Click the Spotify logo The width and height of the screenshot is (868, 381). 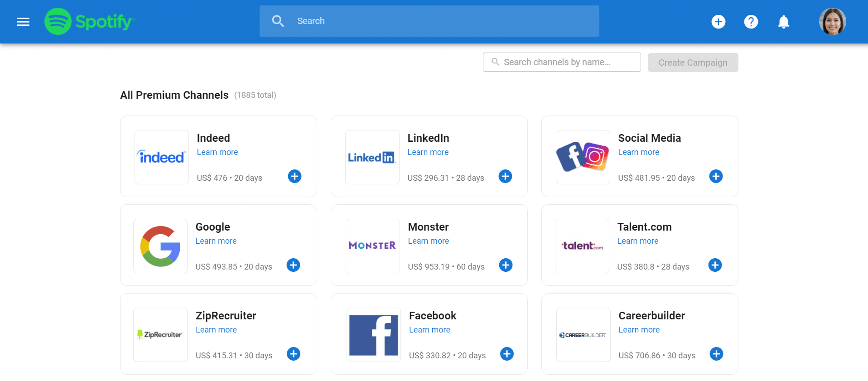point(89,21)
